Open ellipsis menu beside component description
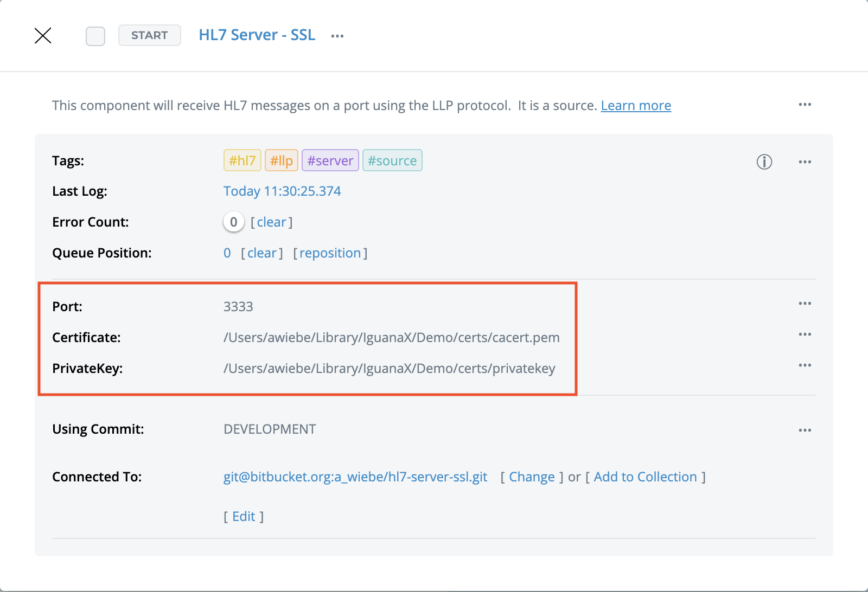Screen dimensions: 868x592 click(805, 105)
